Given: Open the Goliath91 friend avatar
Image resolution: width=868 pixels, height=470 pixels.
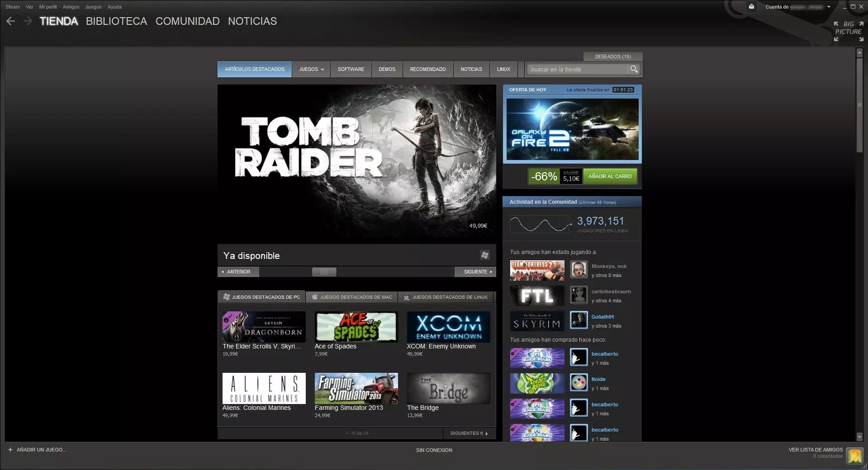Looking at the screenshot, I should pos(579,321).
